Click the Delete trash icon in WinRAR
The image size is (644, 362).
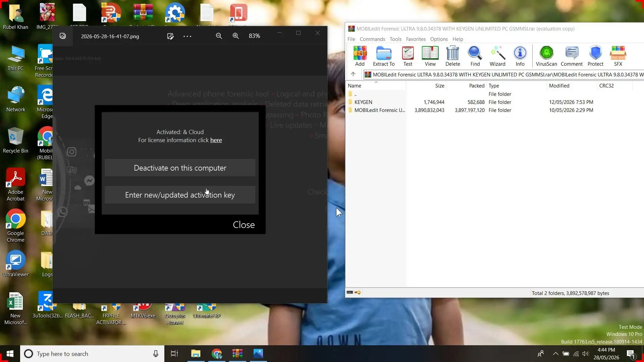point(453,56)
